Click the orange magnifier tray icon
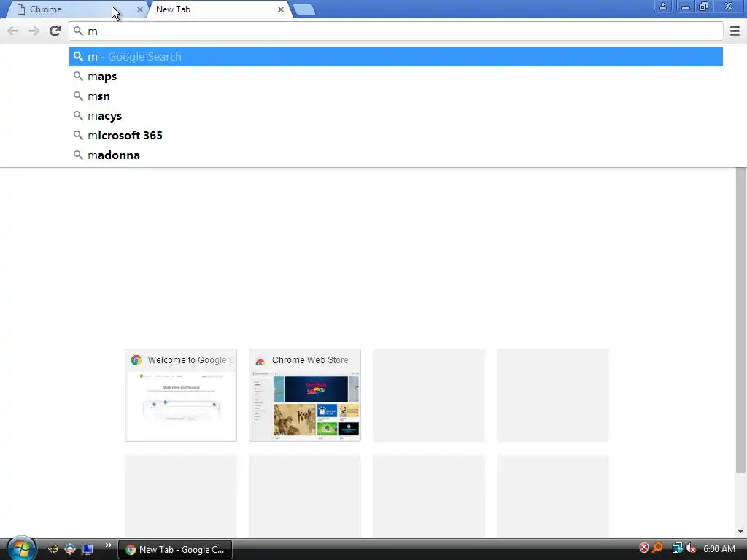Screen dimensions: 747x560 658,548
